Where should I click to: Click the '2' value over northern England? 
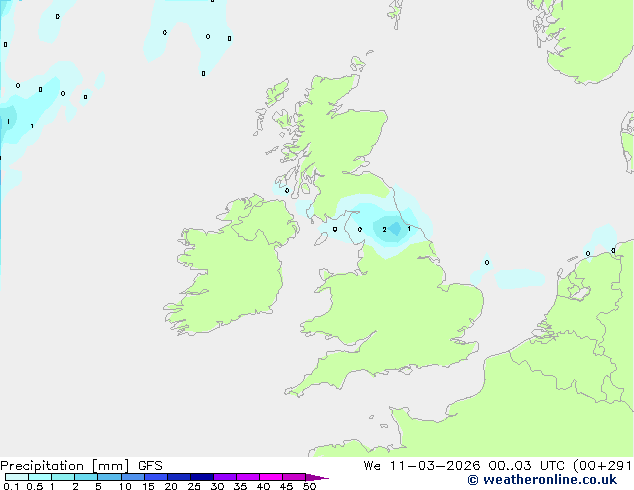[384, 229]
